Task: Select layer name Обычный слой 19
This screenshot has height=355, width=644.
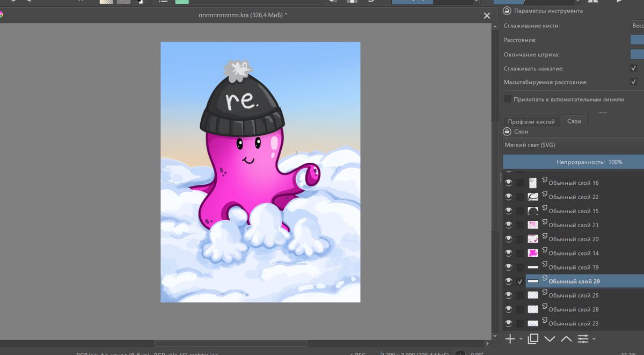Action: [x=573, y=267]
